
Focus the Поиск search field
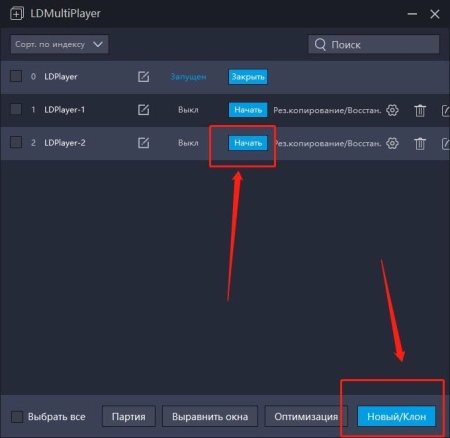(374, 44)
